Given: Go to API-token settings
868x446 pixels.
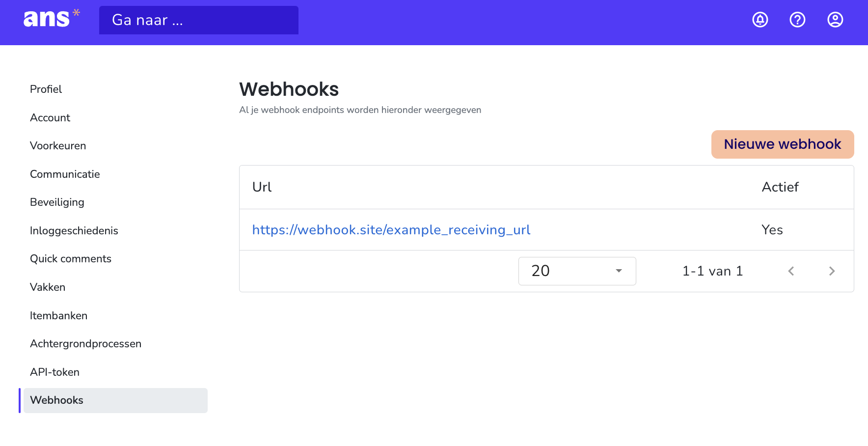Looking at the screenshot, I should pyautogui.click(x=54, y=372).
